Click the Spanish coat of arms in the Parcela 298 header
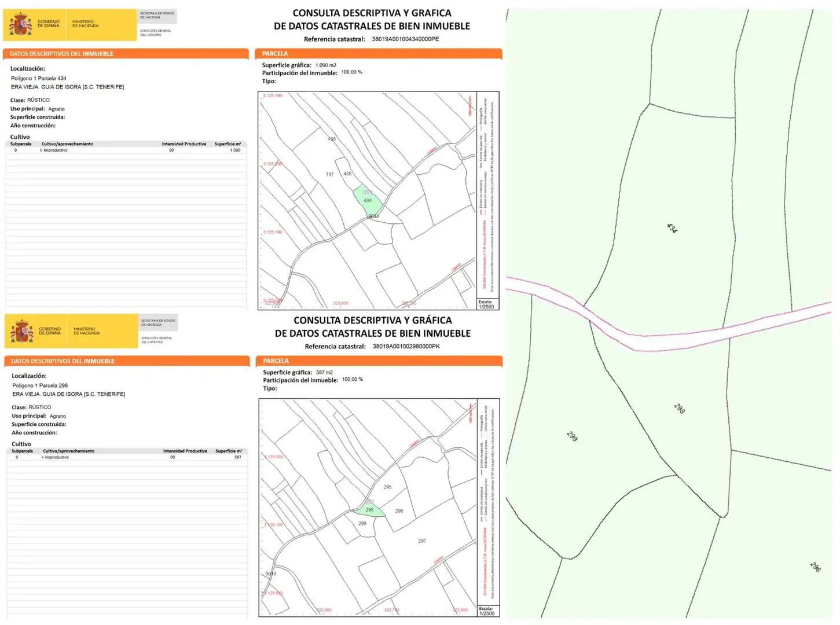The image size is (840, 625). [23, 332]
